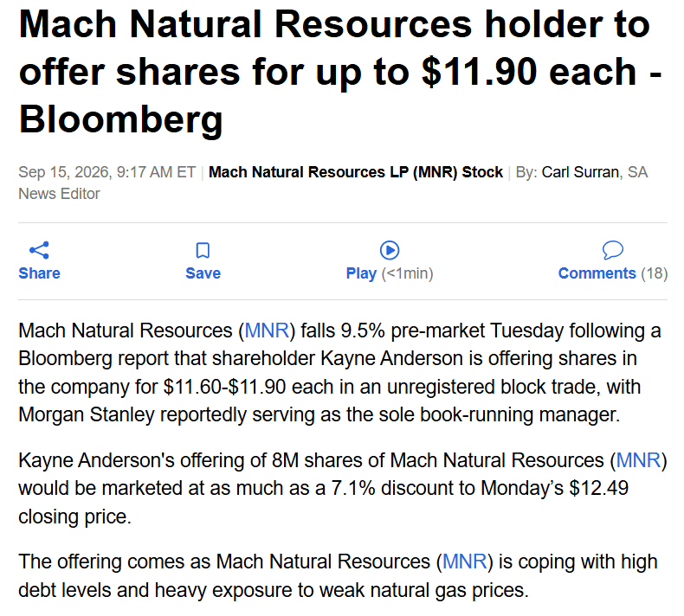Screen dimensions: 684x616
Task: Click the Sep 15, 2026 timestamp
Action: [106, 172]
